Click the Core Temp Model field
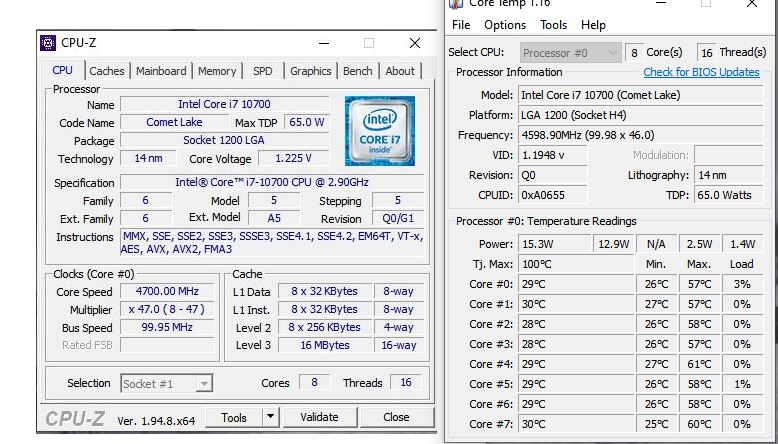 point(641,95)
